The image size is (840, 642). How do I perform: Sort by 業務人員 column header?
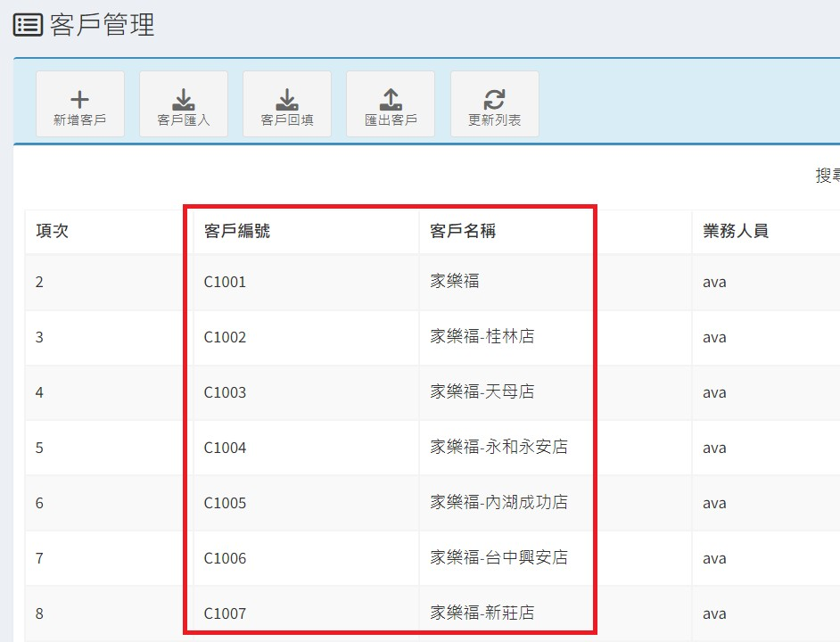tap(735, 231)
